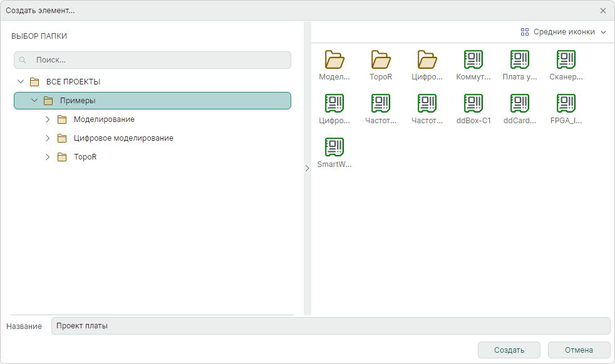615x364 pixels.
Task: Select the Коммут... board project icon
Action: 473,60
